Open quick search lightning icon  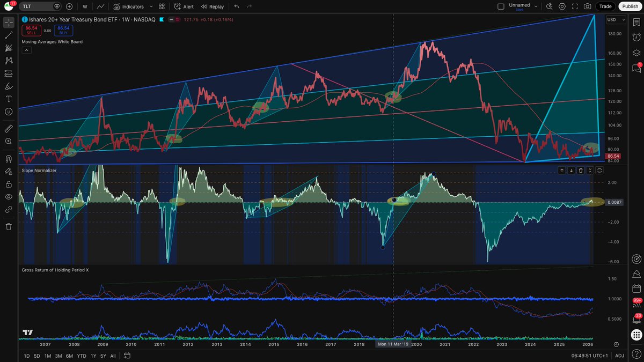(549, 6)
